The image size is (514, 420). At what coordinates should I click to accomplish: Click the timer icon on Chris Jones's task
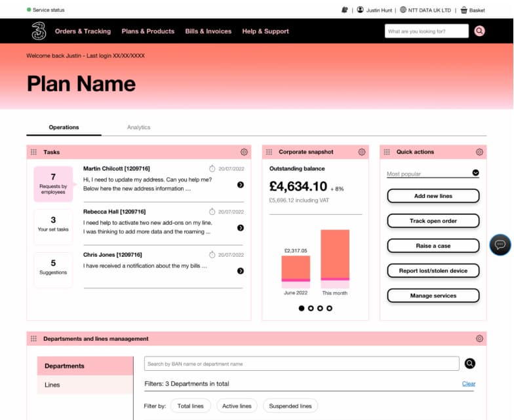pyautogui.click(x=212, y=254)
